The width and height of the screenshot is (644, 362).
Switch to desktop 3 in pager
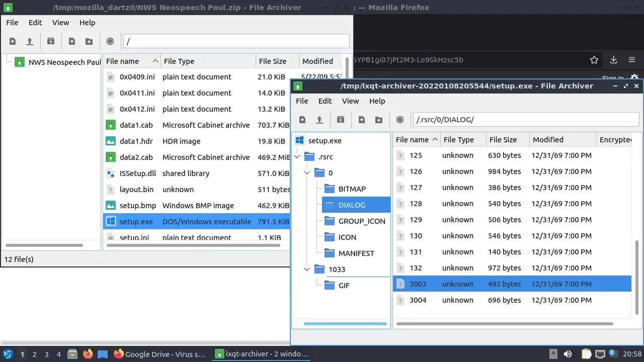(46, 354)
